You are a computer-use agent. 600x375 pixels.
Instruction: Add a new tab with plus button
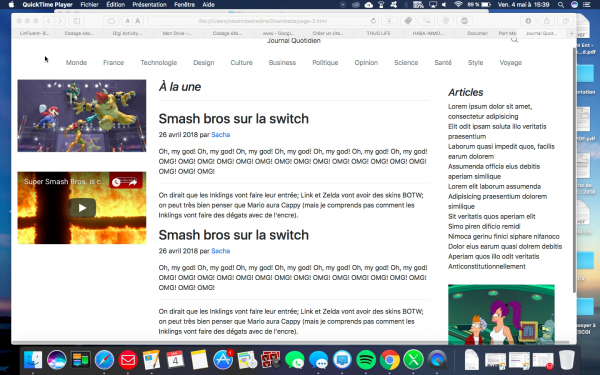tap(571, 33)
